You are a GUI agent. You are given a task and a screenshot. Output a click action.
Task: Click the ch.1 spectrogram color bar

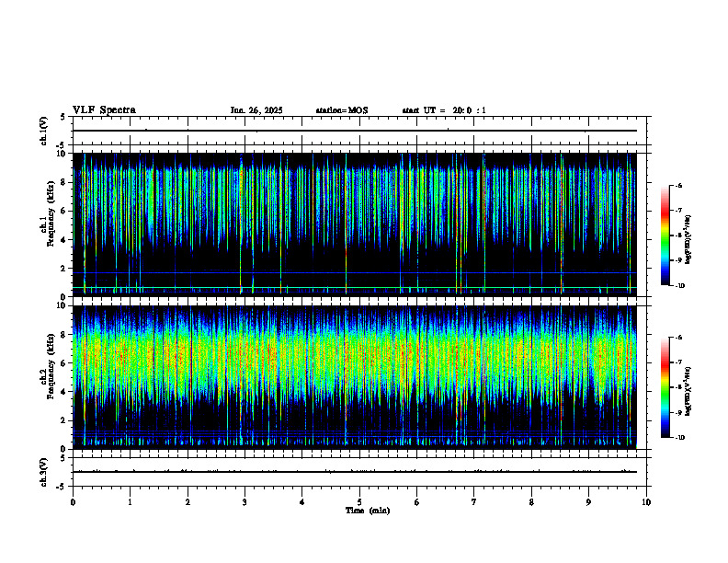tap(665, 236)
